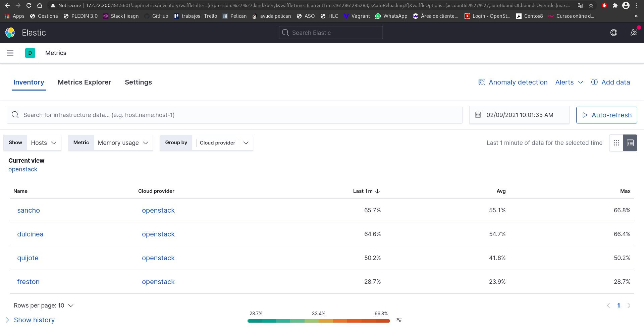Open the hamburger navigation menu
The width and height of the screenshot is (644, 330).
(x=10, y=53)
